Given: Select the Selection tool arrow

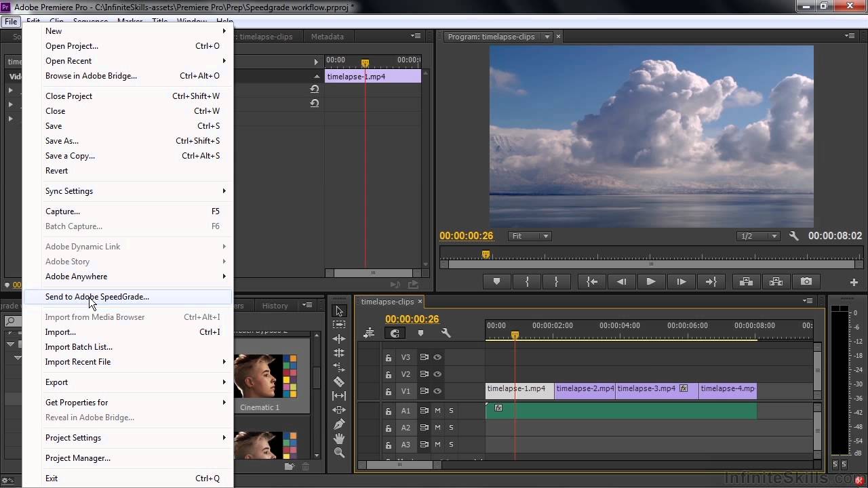Looking at the screenshot, I should [x=339, y=310].
